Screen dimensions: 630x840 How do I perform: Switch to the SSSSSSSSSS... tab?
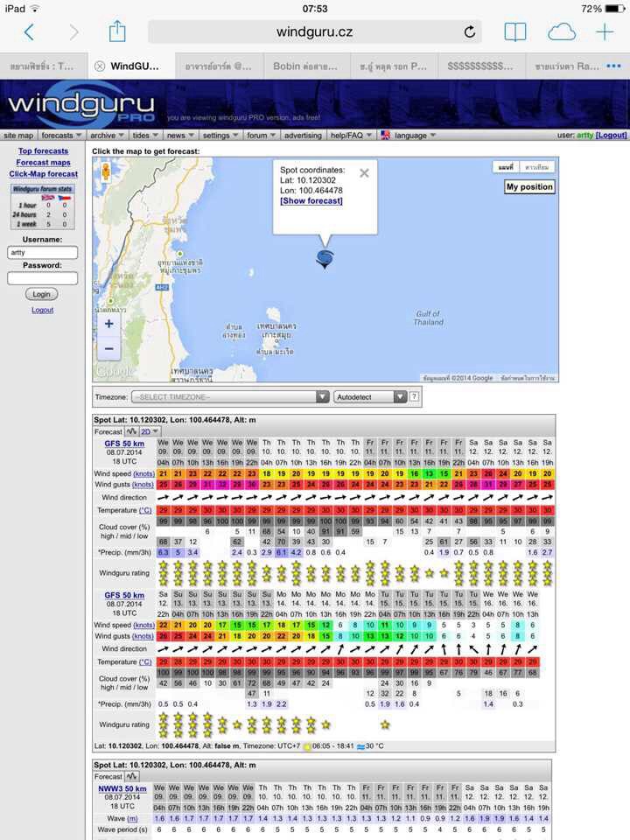[480, 66]
